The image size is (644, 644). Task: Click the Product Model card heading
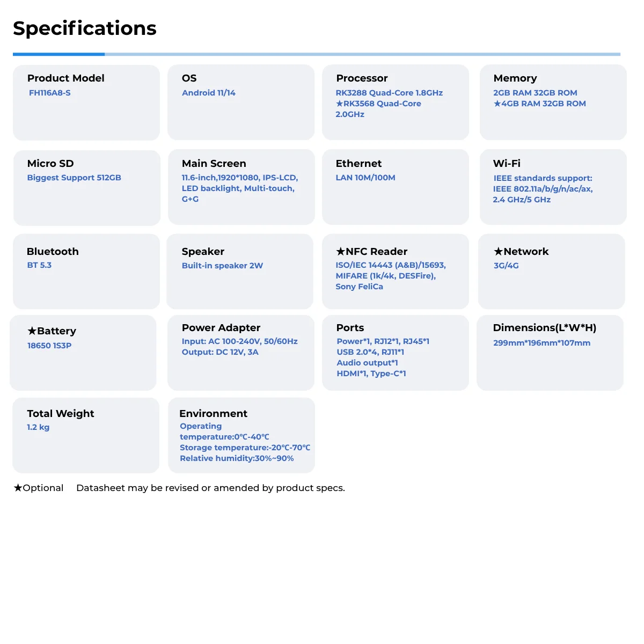point(65,78)
